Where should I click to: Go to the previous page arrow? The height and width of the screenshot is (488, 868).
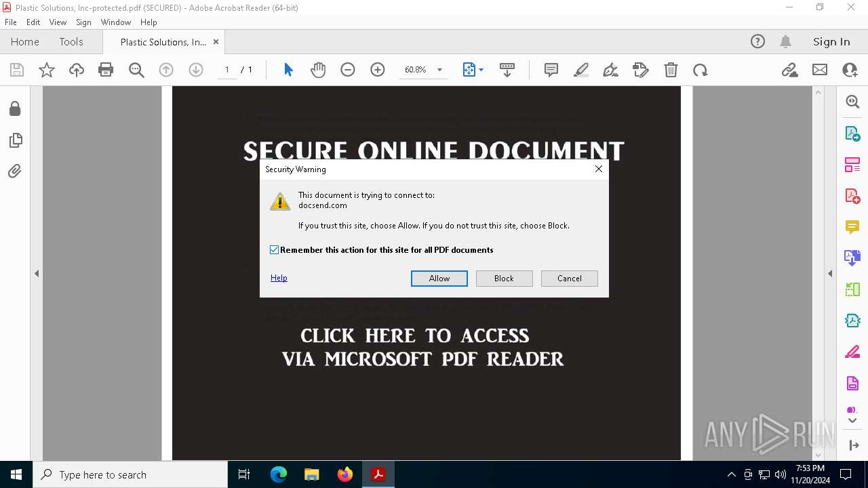166,70
